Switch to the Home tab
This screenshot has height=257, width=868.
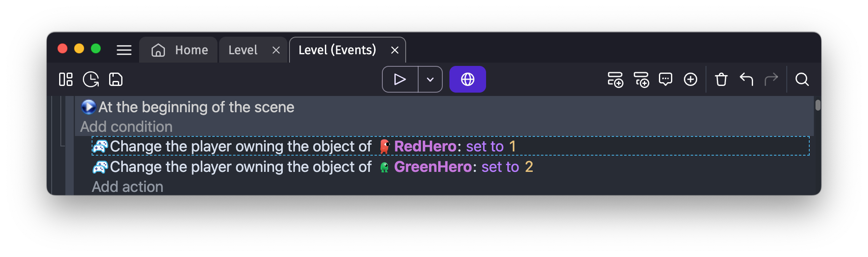178,50
